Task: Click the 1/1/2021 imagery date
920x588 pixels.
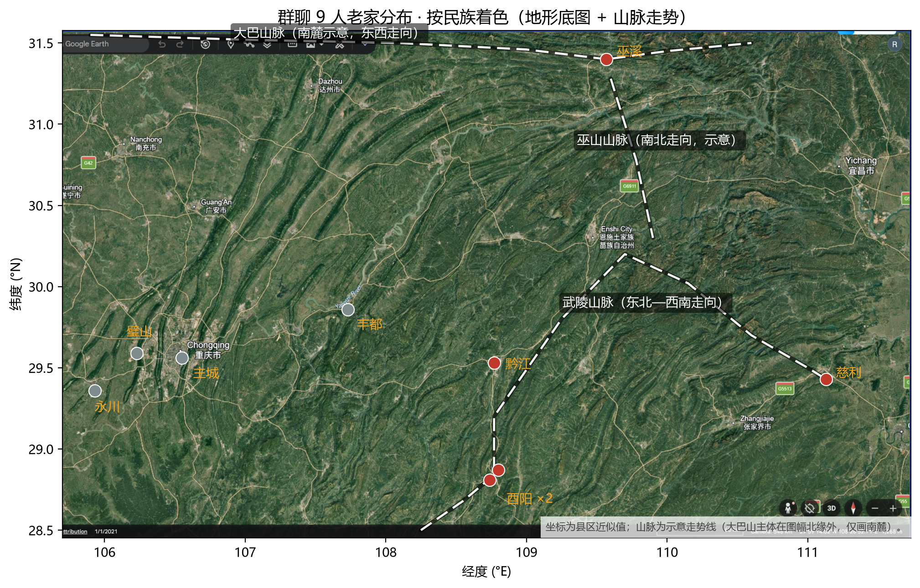Action: point(106,531)
